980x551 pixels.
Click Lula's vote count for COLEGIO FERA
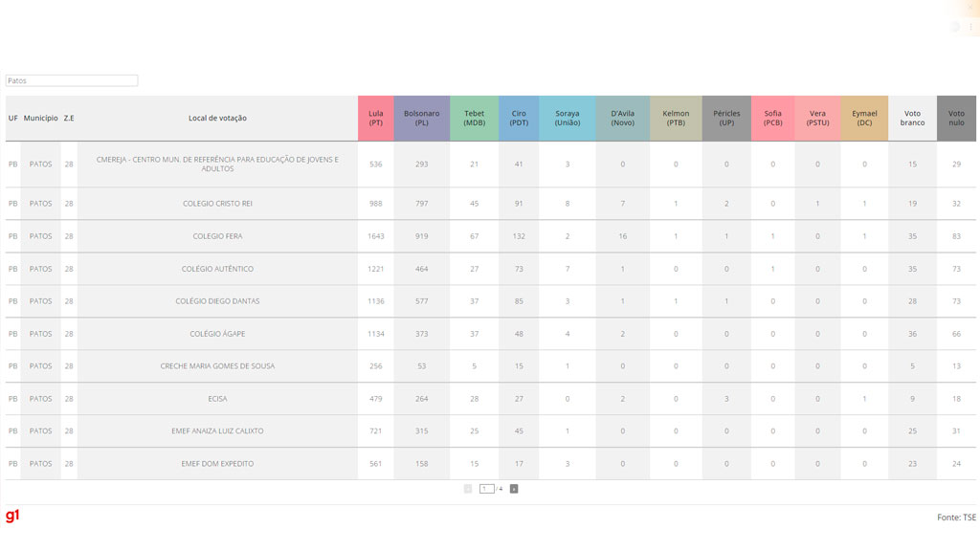coord(375,236)
